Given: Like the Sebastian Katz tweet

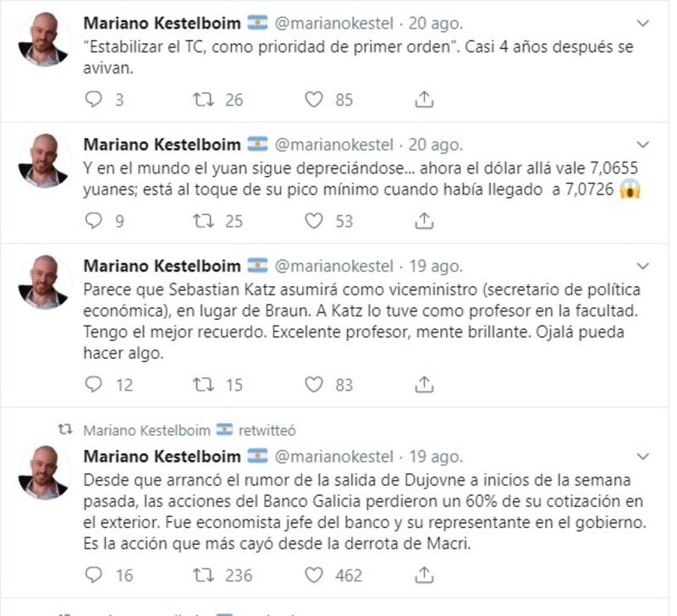Looking at the screenshot, I should pos(314,385).
